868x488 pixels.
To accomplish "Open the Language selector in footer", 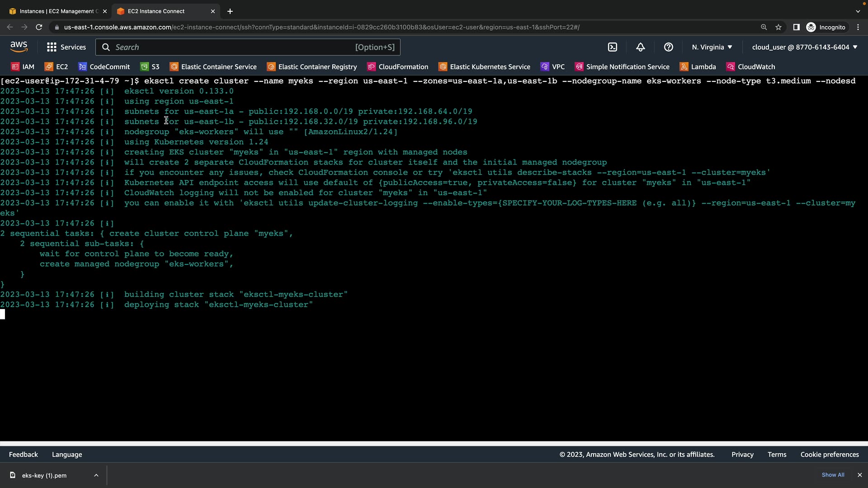I will point(67,455).
